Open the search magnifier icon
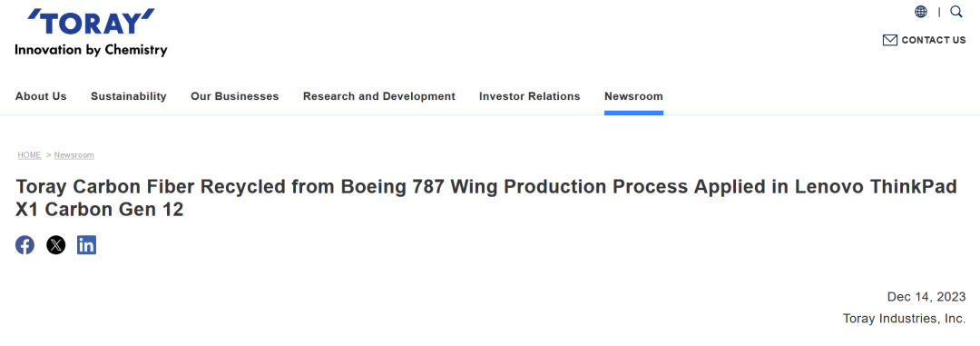This screenshot has height=346, width=980. click(956, 11)
